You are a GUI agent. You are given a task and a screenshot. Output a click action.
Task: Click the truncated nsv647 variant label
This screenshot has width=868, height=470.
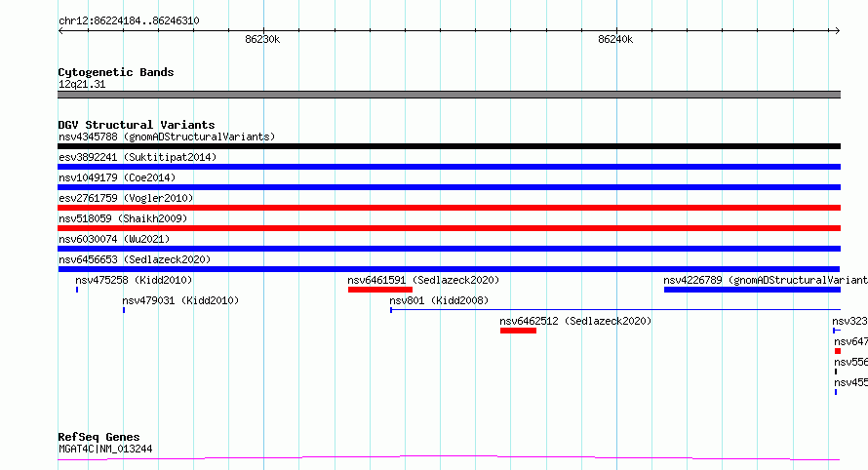[x=850, y=341]
